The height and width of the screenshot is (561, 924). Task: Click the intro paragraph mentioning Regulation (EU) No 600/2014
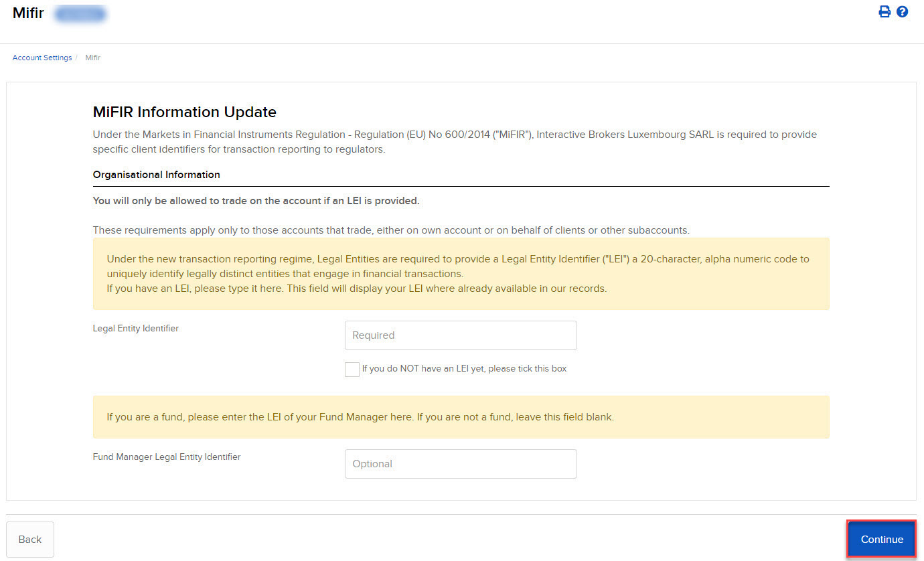tap(455, 142)
